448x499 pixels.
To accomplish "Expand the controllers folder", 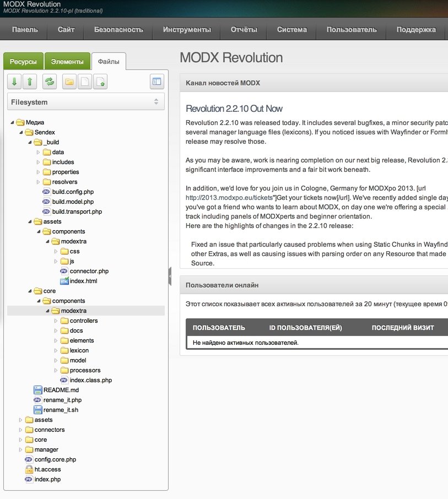I will click(56, 321).
